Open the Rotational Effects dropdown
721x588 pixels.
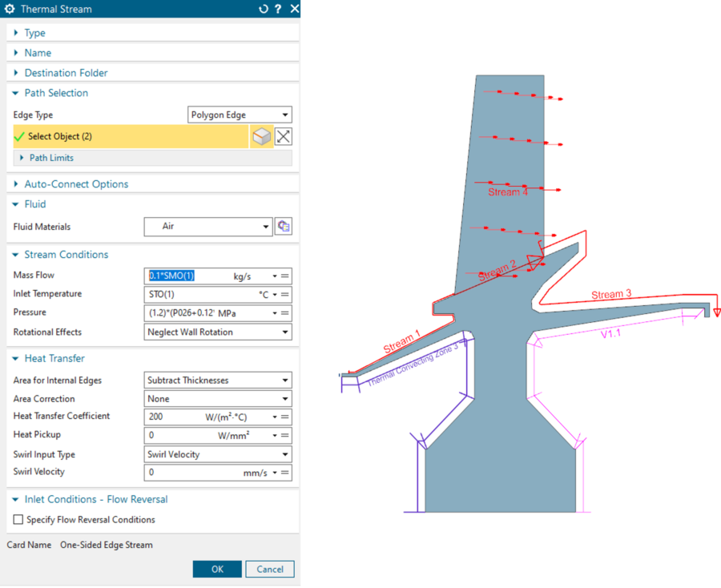point(217,332)
